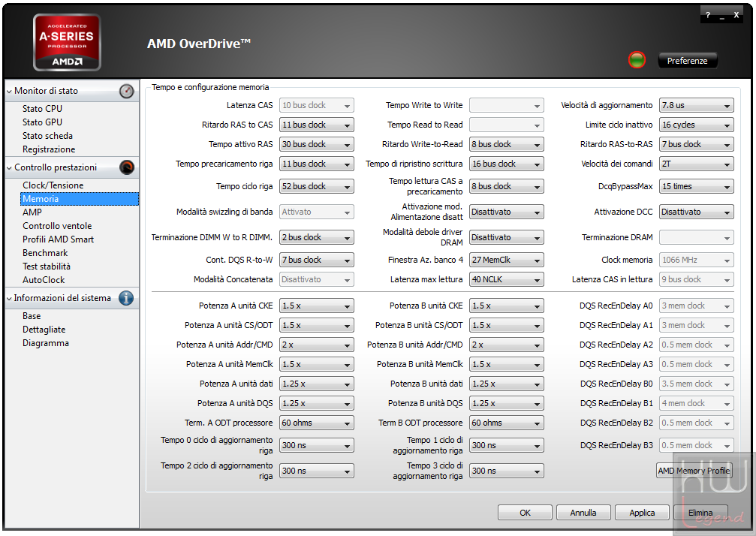Open Tempo attivo RAS dropdown
Viewport: 756px width, 536px height.
click(x=316, y=144)
